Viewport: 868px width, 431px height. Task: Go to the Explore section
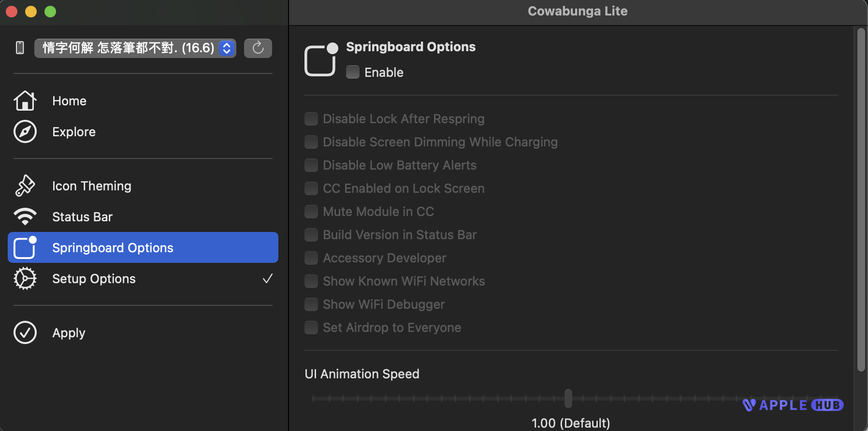[143, 132]
